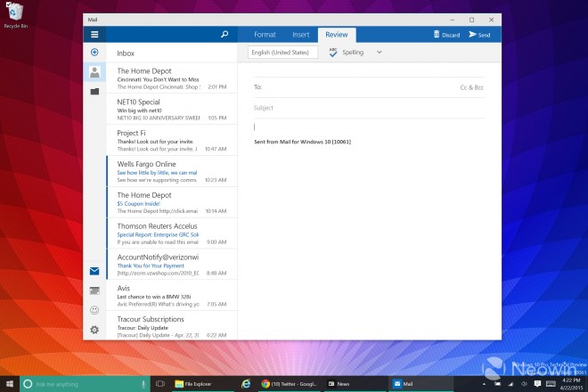588x392 pixels.
Task: Click the volume icon in system tray
Action: (x=524, y=384)
